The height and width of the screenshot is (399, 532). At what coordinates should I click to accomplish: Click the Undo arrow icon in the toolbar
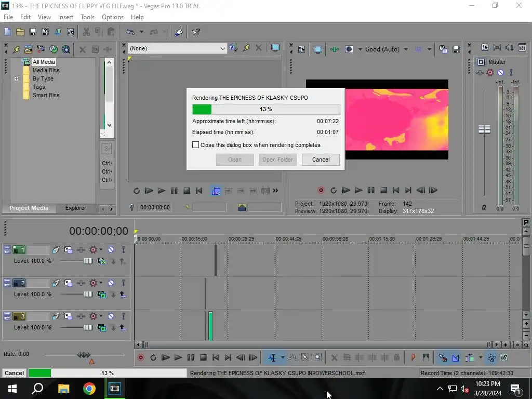130,32
